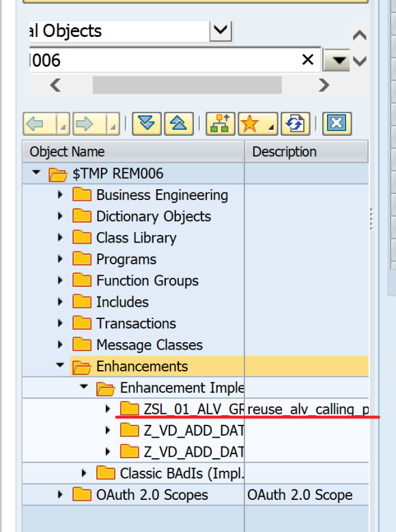Image resolution: width=396 pixels, height=532 pixels.
Task: Expand the Programs folder
Action: click(x=60, y=260)
